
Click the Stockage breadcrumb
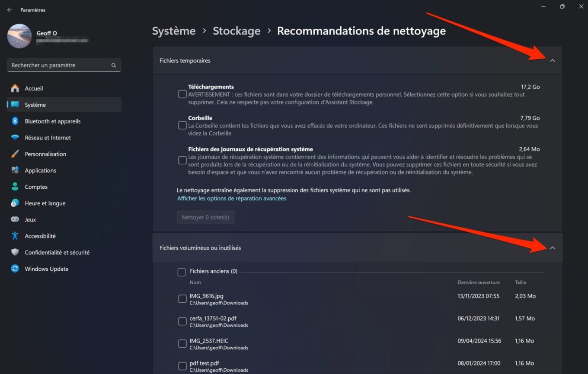[236, 31]
